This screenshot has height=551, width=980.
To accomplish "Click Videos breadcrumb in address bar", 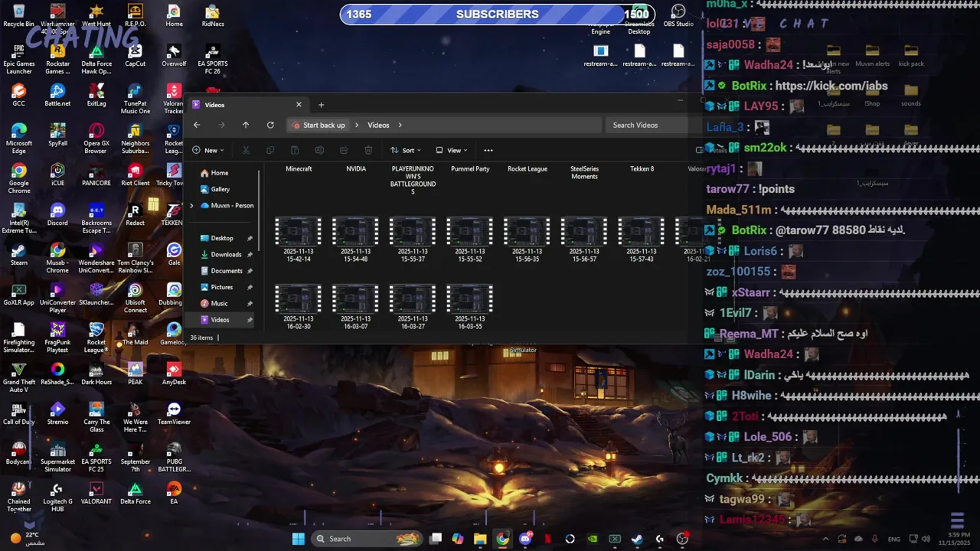I will point(378,125).
